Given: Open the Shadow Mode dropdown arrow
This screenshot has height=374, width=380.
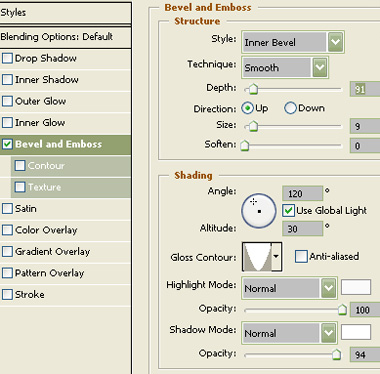Looking at the screenshot, I should pos(328,333).
